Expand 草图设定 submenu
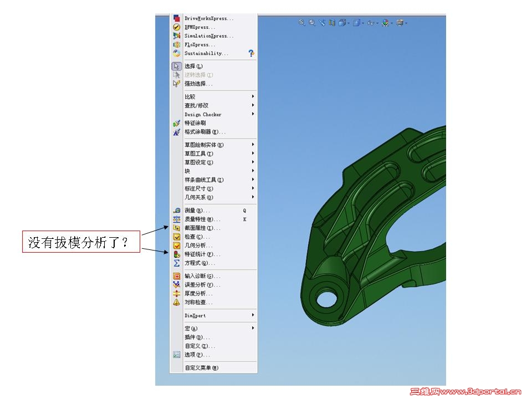Viewport: 532px width, 399px height. tap(213, 162)
